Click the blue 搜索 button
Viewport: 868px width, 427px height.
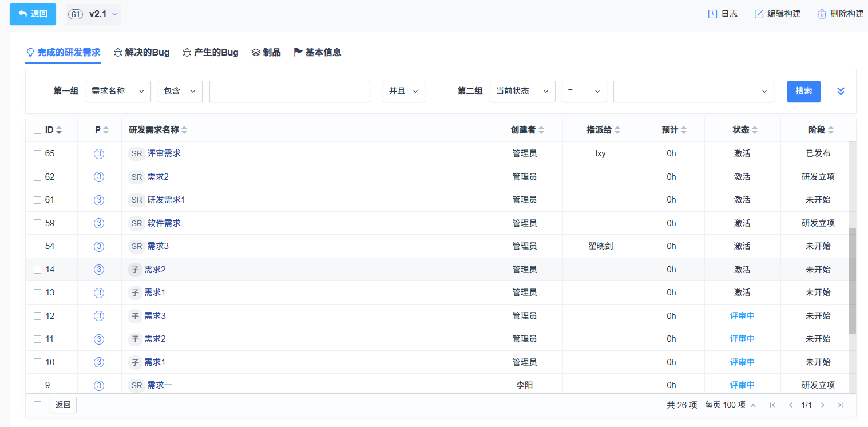(803, 92)
